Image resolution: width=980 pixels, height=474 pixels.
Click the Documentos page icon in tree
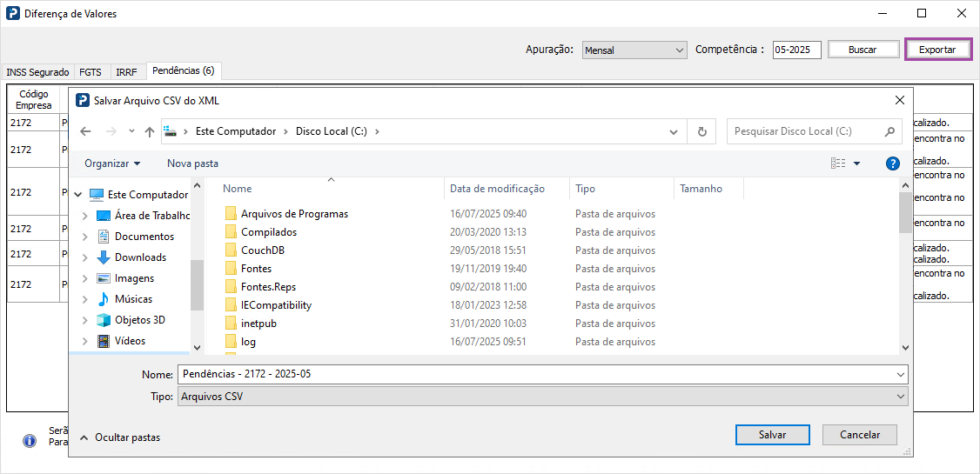103,237
